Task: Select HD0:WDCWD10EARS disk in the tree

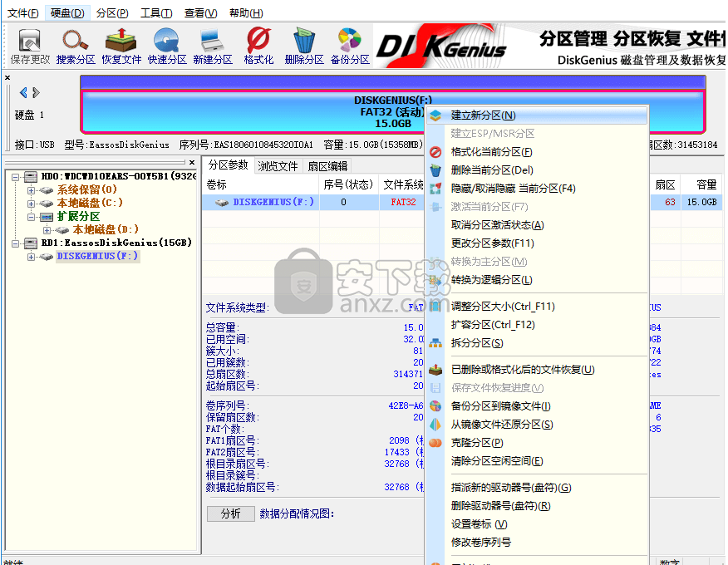Action: pos(118,176)
